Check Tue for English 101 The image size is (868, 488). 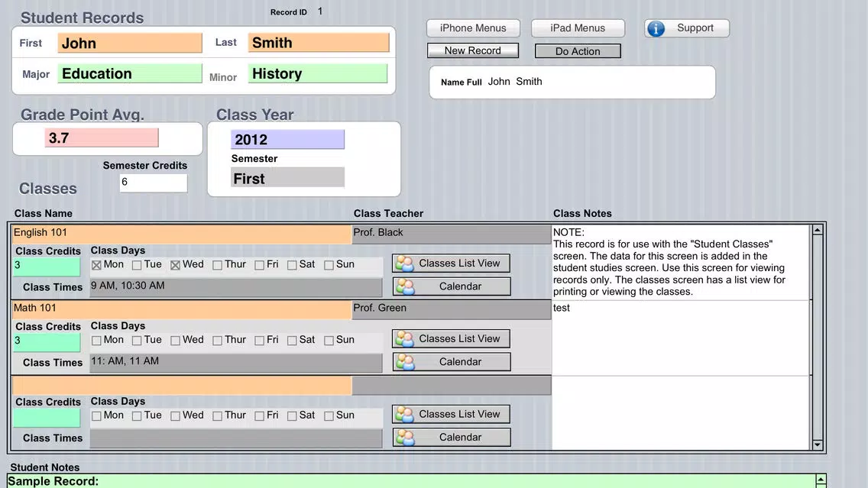point(137,265)
